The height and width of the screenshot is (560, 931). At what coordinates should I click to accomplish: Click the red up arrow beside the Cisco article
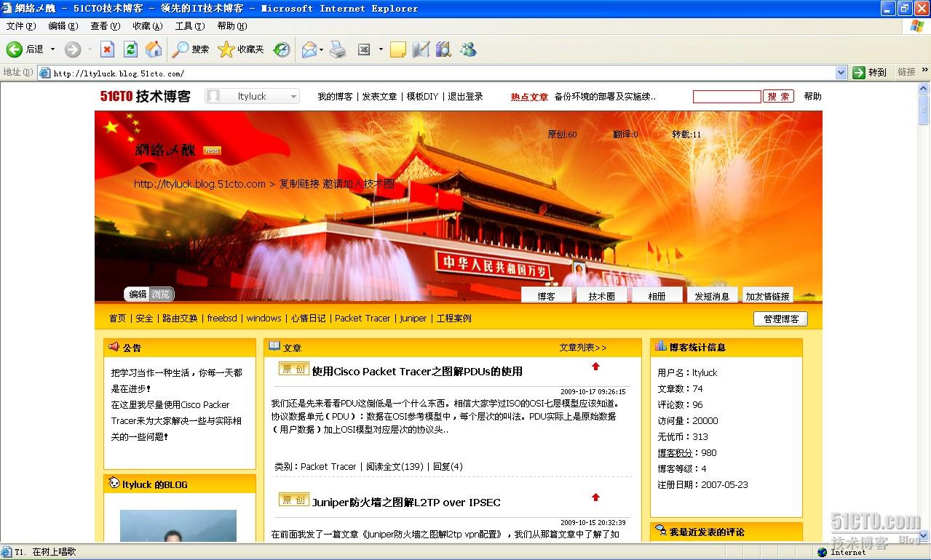(595, 367)
